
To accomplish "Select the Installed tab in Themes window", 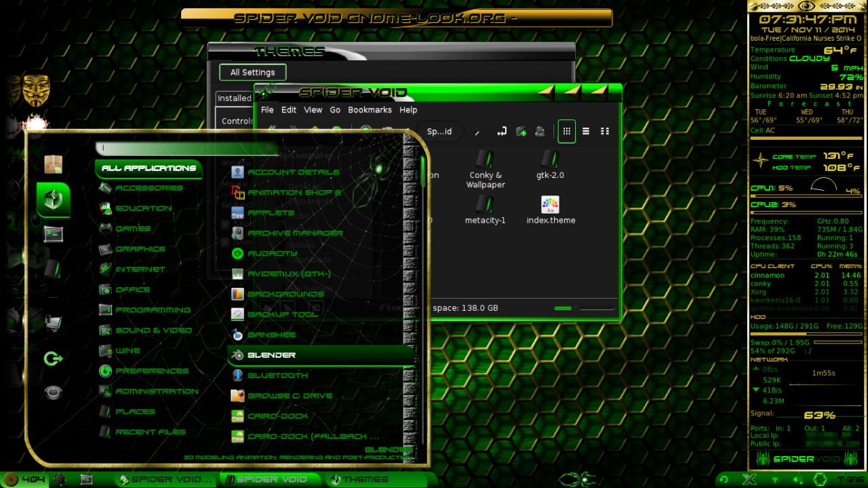I will tap(235, 98).
